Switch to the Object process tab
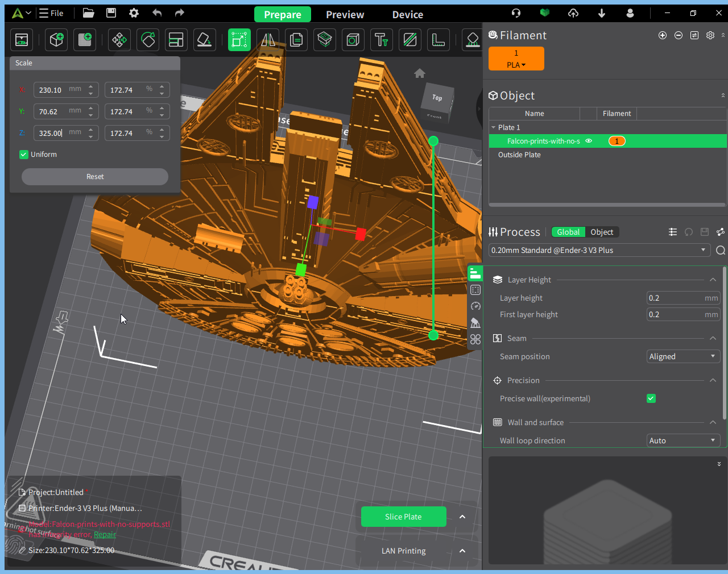 [x=602, y=232]
